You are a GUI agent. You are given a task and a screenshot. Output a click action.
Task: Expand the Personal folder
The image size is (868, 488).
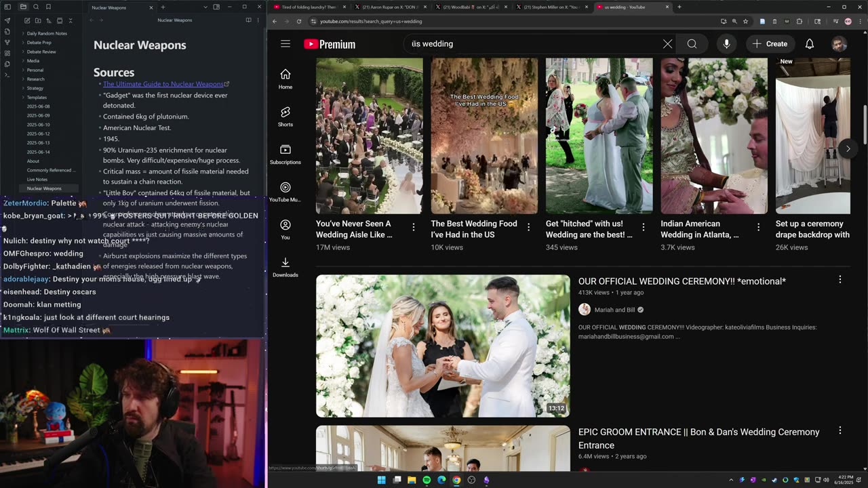(35, 70)
